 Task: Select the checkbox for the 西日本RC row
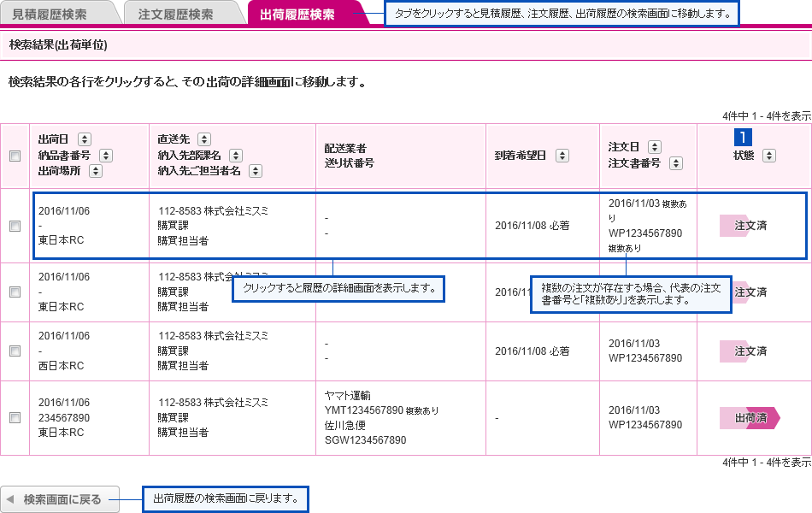14,351
